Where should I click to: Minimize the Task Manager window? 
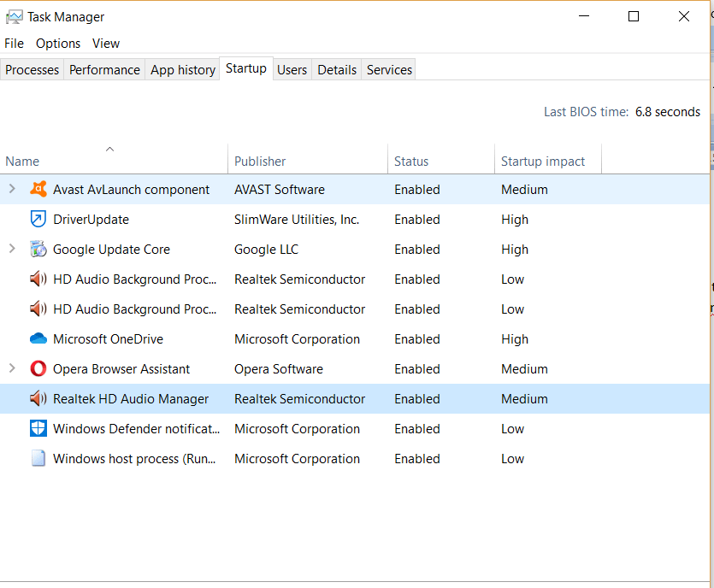[x=584, y=16]
